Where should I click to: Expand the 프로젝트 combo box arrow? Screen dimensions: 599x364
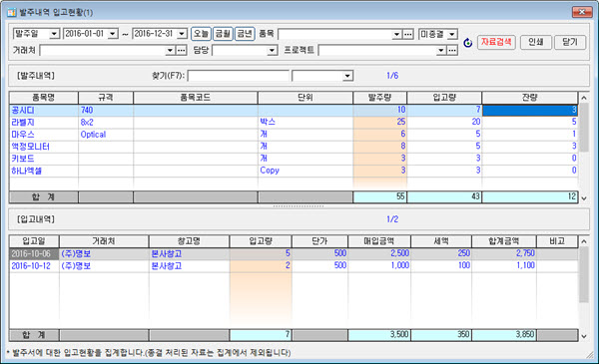pyautogui.click(x=441, y=51)
